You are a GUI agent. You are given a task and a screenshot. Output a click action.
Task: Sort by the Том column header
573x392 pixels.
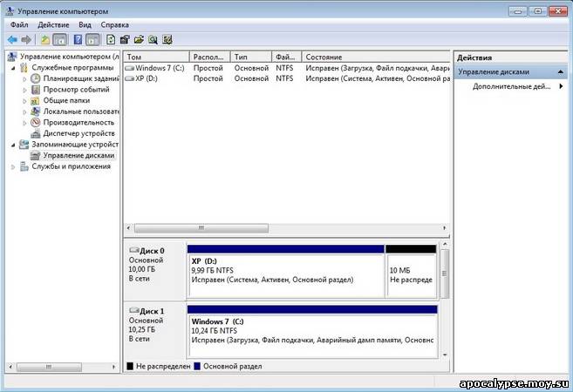[157, 57]
